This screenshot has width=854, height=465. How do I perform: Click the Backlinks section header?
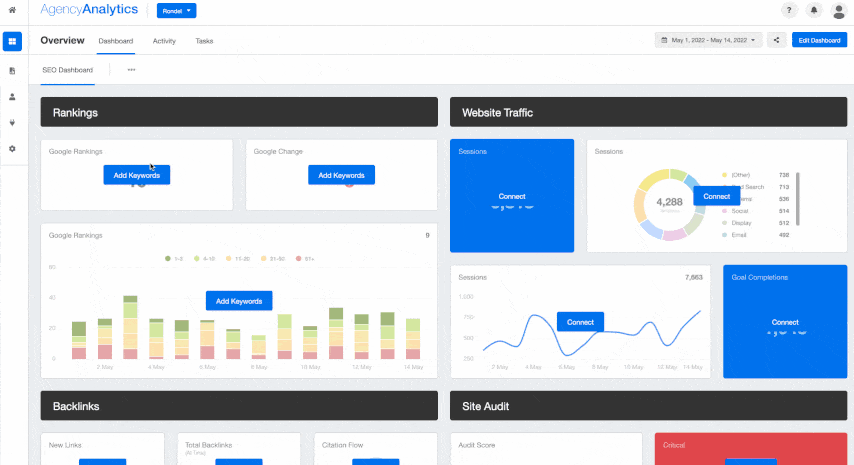pos(239,406)
